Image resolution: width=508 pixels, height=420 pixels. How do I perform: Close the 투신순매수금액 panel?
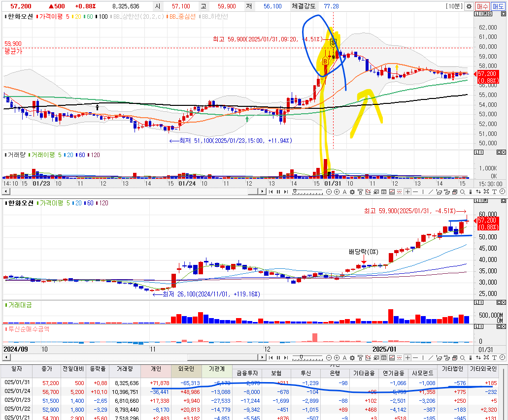click(x=504, y=326)
